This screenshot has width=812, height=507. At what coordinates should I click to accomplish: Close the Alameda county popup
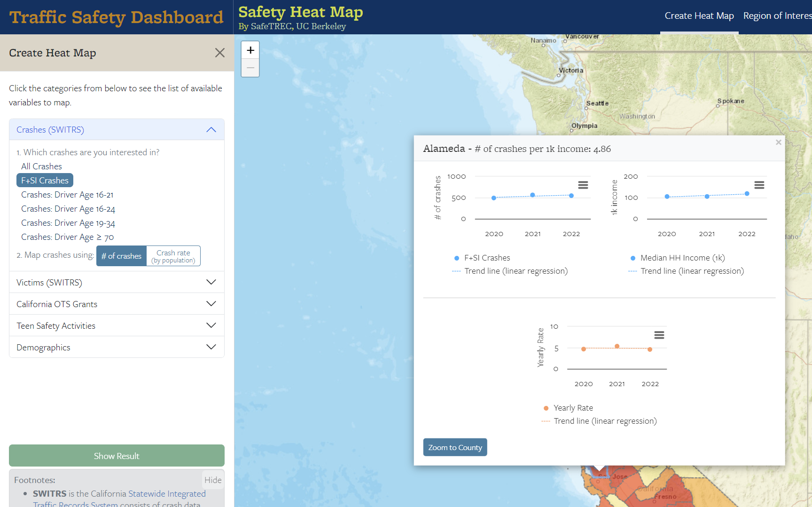(x=778, y=142)
